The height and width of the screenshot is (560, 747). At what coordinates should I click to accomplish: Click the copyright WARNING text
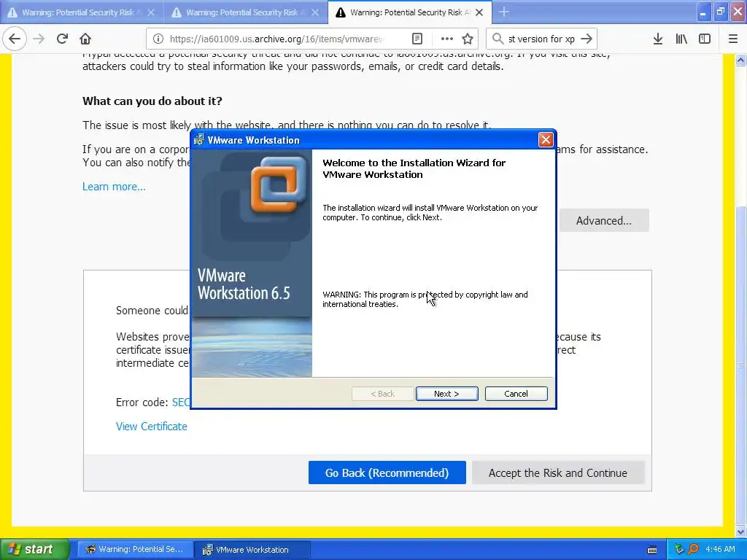point(425,299)
